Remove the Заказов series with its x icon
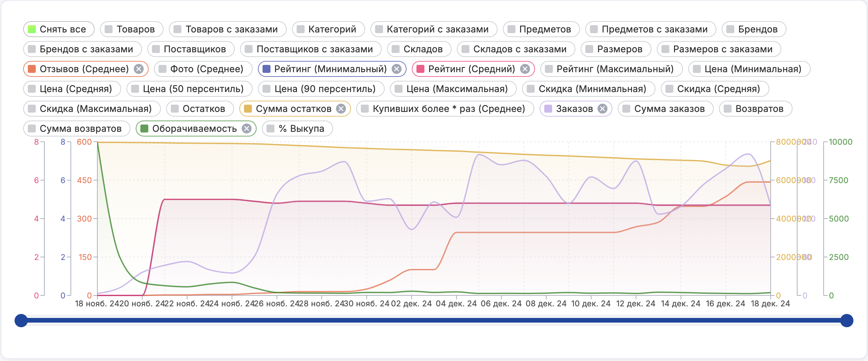This screenshot has height=361, width=868. point(603,109)
